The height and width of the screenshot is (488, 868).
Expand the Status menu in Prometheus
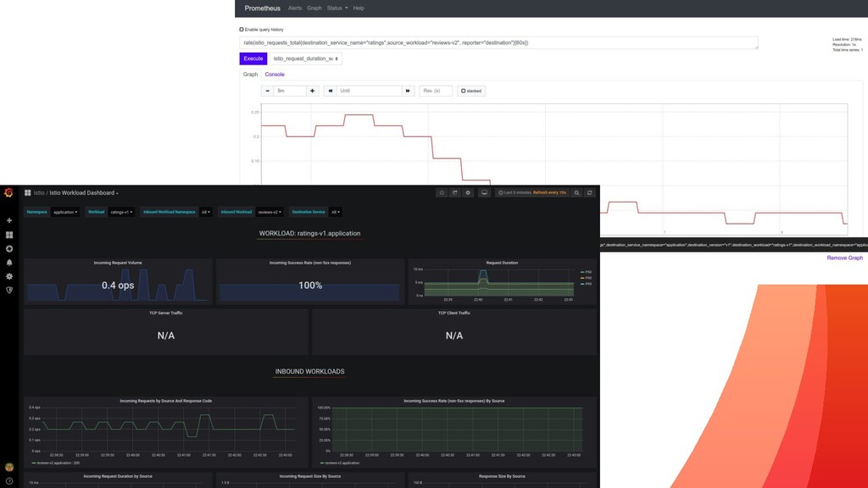point(337,8)
